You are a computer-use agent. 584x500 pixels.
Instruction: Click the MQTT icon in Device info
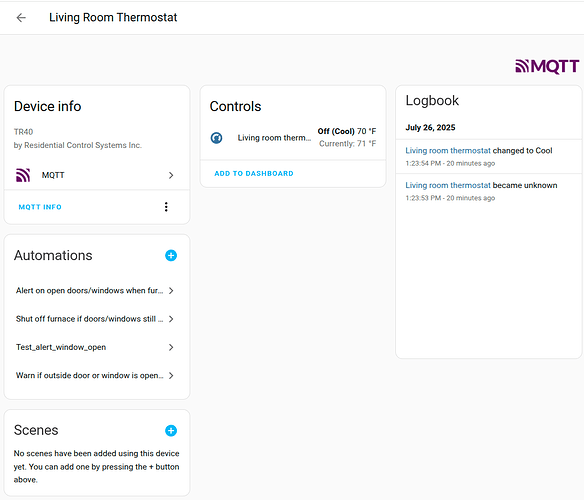click(23, 175)
